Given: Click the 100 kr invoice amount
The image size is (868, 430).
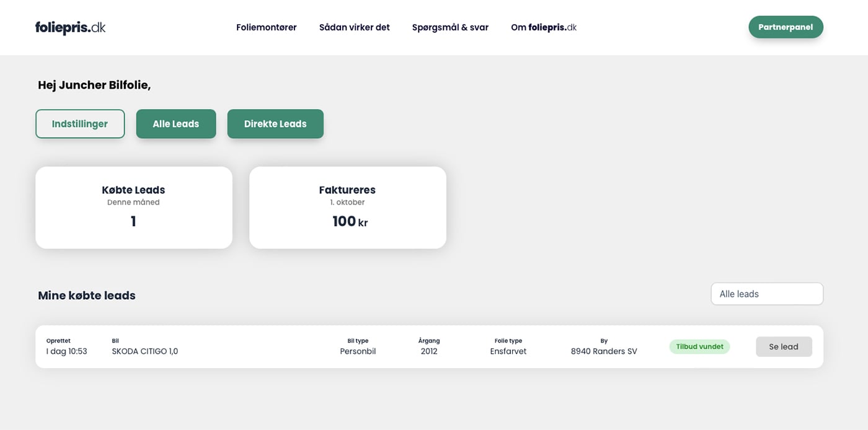Looking at the screenshot, I should click(x=350, y=222).
